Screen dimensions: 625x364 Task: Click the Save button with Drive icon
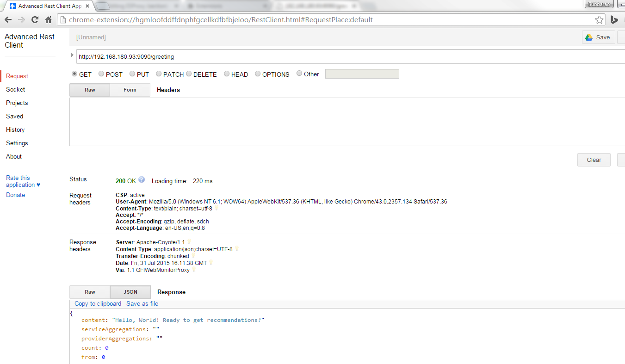click(598, 37)
